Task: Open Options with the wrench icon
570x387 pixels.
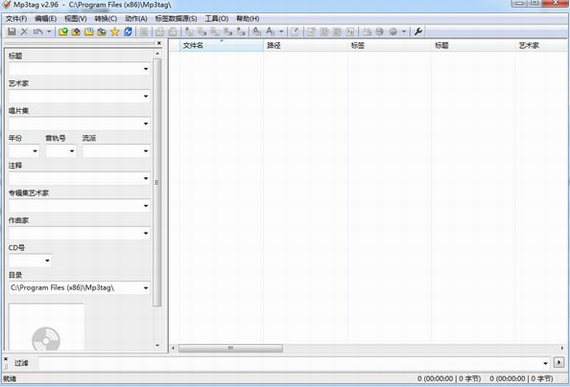Action: tap(418, 32)
